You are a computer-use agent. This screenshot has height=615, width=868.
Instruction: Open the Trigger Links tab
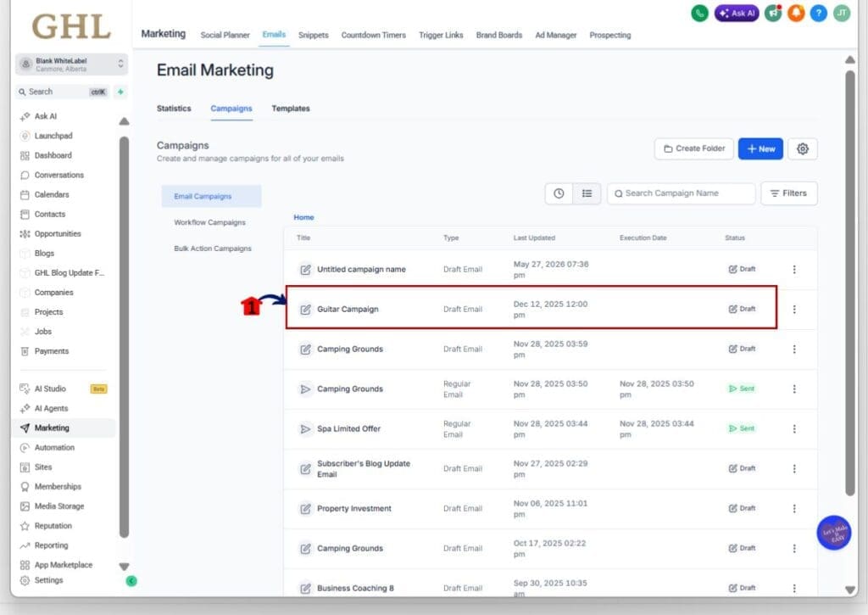coord(441,35)
